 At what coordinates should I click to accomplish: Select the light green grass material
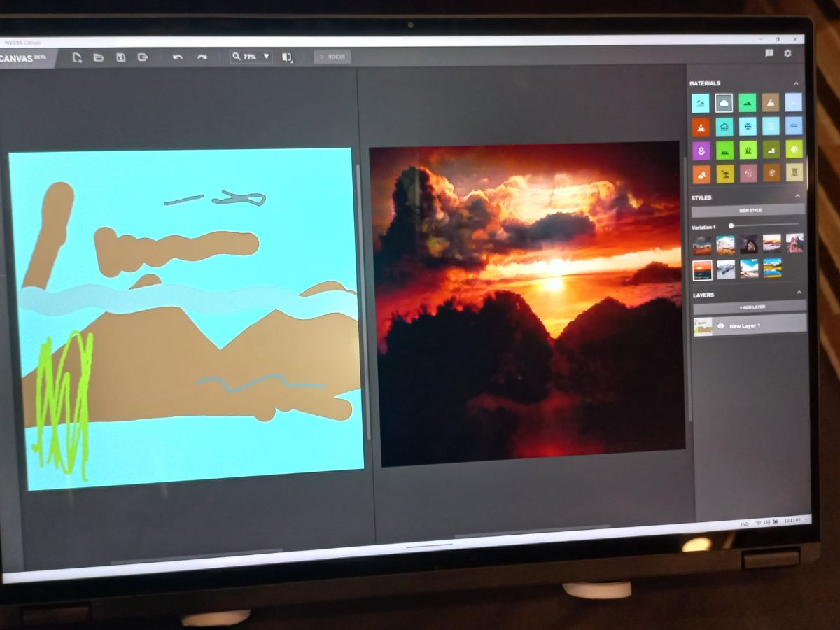pyautogui.click(x=748, y=150)
